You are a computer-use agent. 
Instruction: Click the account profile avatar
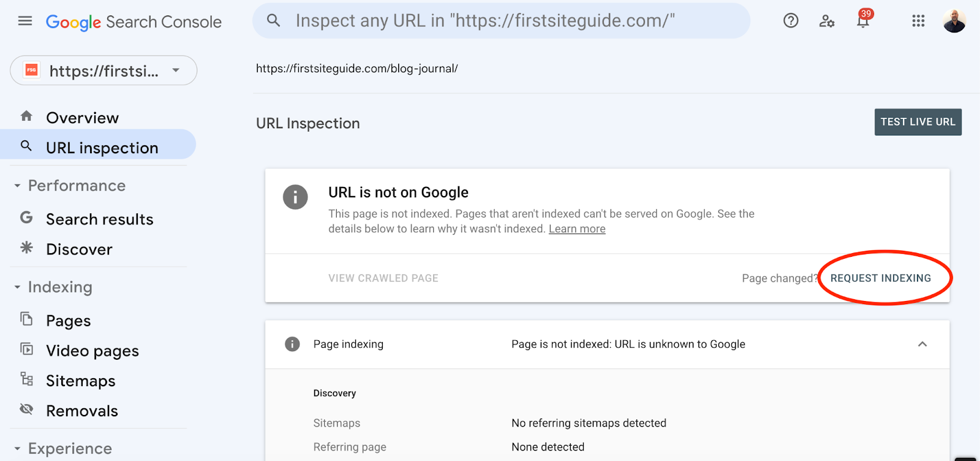click(x=954, y=21)
